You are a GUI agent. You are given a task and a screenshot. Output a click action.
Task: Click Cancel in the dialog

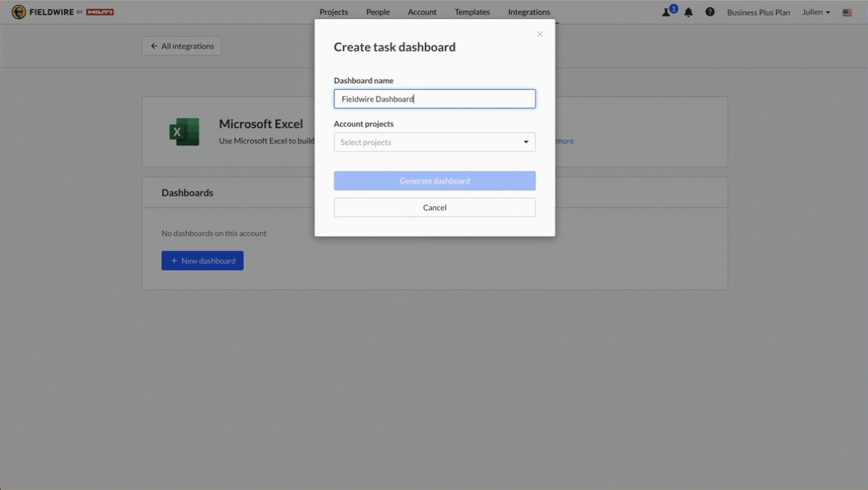point(435,207)
